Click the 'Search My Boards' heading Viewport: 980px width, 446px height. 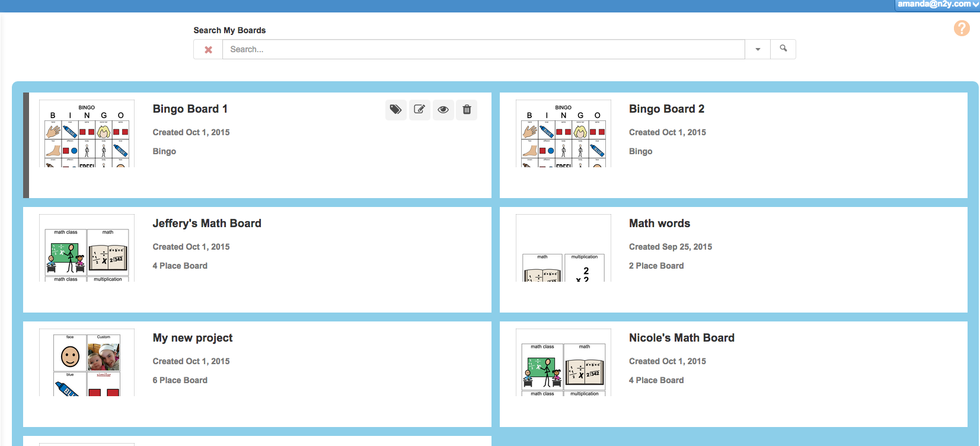pos(229,30)
